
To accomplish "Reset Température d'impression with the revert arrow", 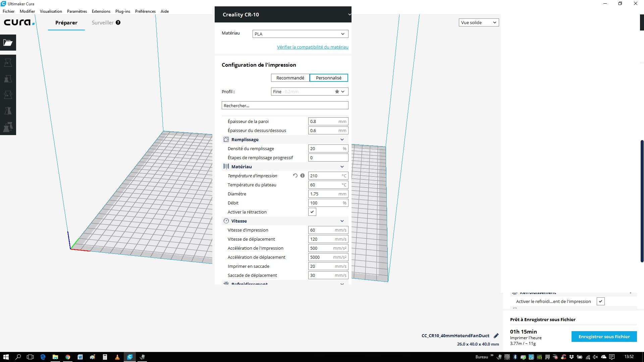I will point(295,176).
